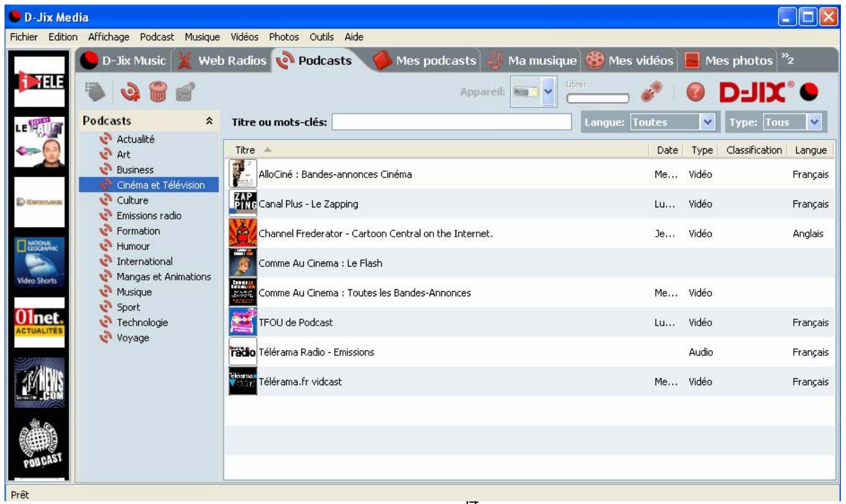Switch to the Mes vidéos tab
The image size is (846, 504).
(630, 61)
